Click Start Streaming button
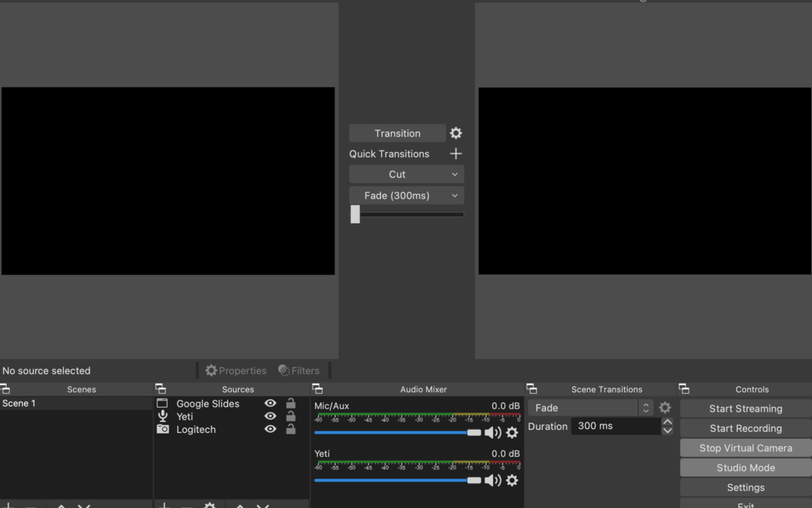Viewport: 812px width, 508px height. point(745,409)
